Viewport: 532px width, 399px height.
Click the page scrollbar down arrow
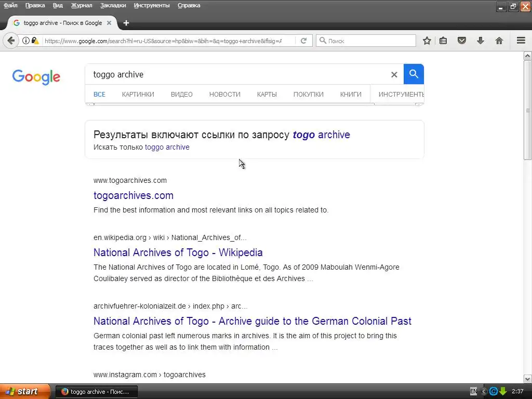(x=528, y=379)
